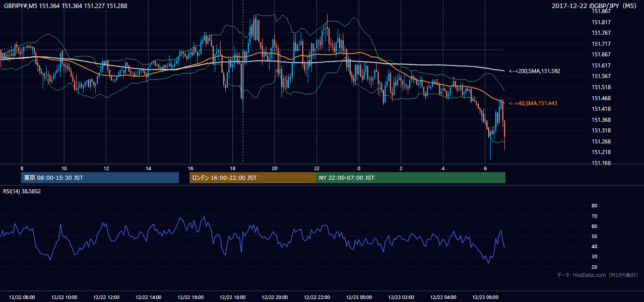The width and height of the screenshot is (644, 302).
Task: Click RSI level 30 on scale
Action: click(594, 257)
